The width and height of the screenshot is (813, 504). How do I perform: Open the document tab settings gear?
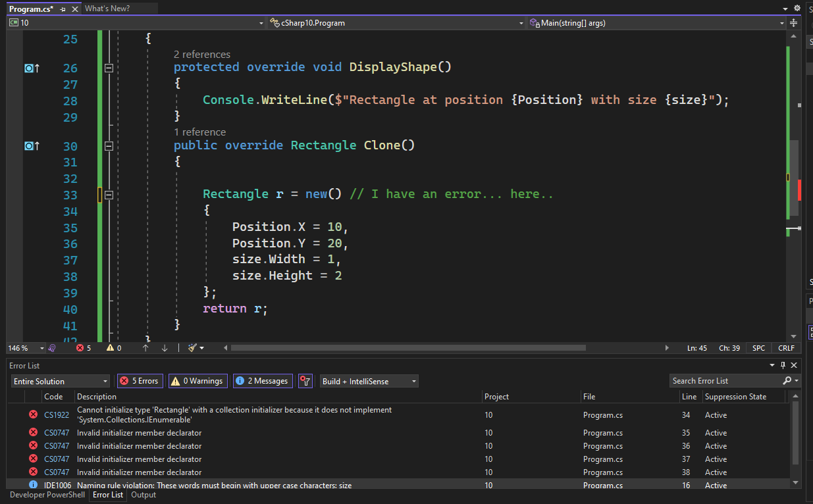pos(796,9)
